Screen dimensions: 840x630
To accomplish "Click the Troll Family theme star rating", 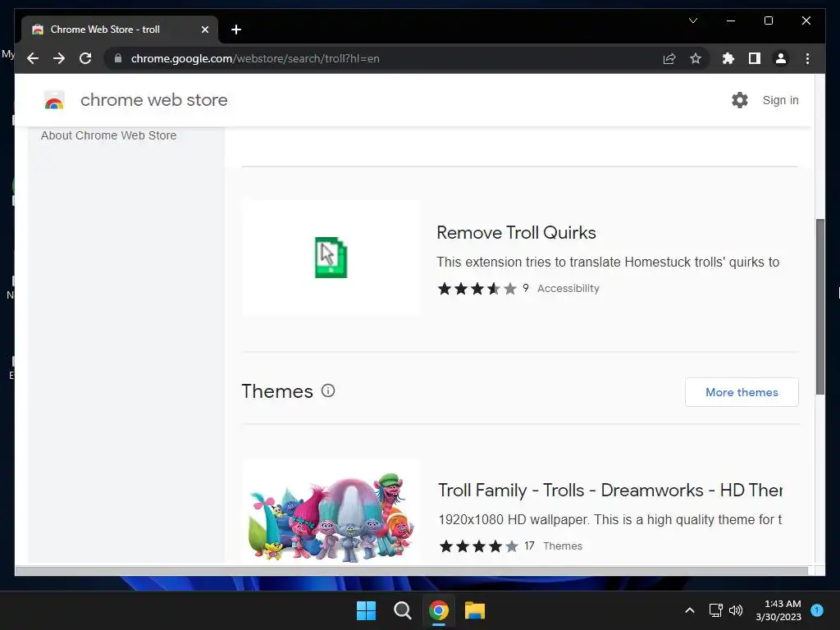I will point(479,546).
